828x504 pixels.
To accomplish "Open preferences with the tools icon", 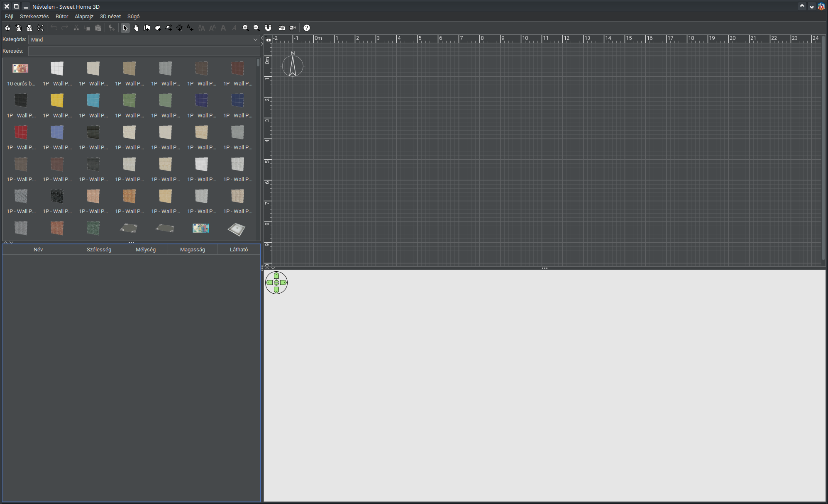I will point(40,28).
